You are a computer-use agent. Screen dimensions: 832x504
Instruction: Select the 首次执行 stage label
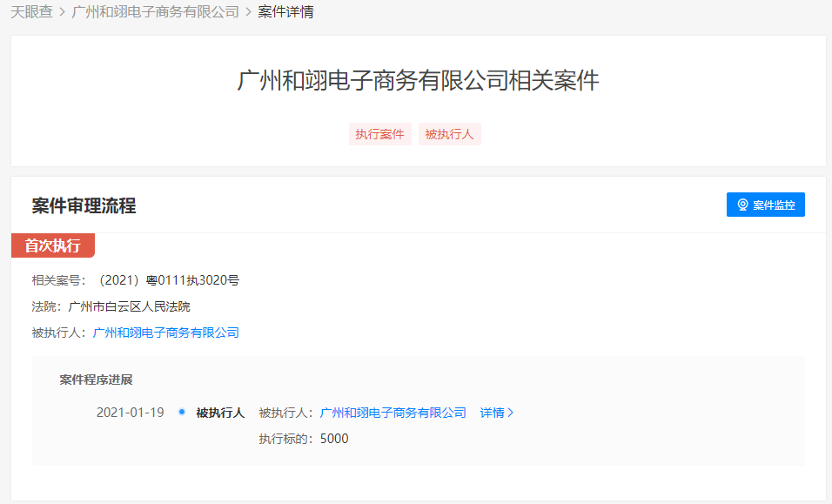pos(53,245)
